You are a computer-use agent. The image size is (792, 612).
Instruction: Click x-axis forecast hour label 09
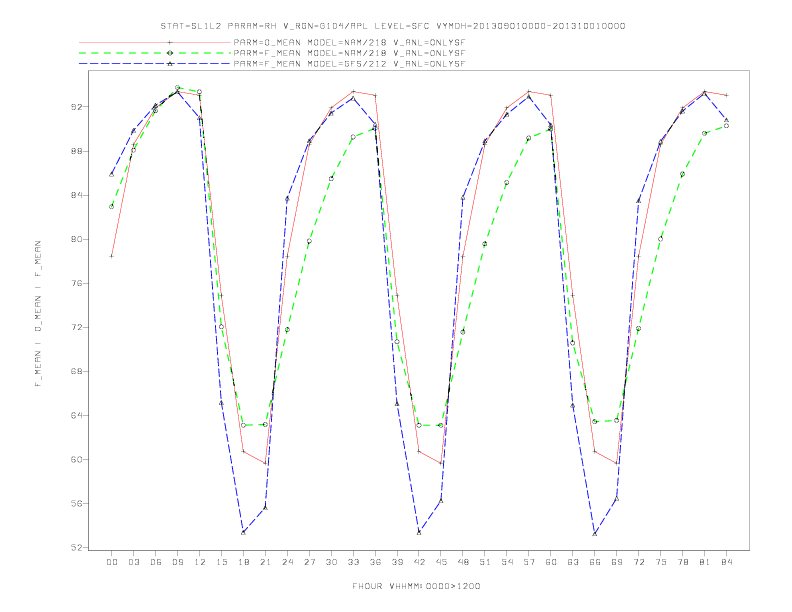[x=177, y=562]
